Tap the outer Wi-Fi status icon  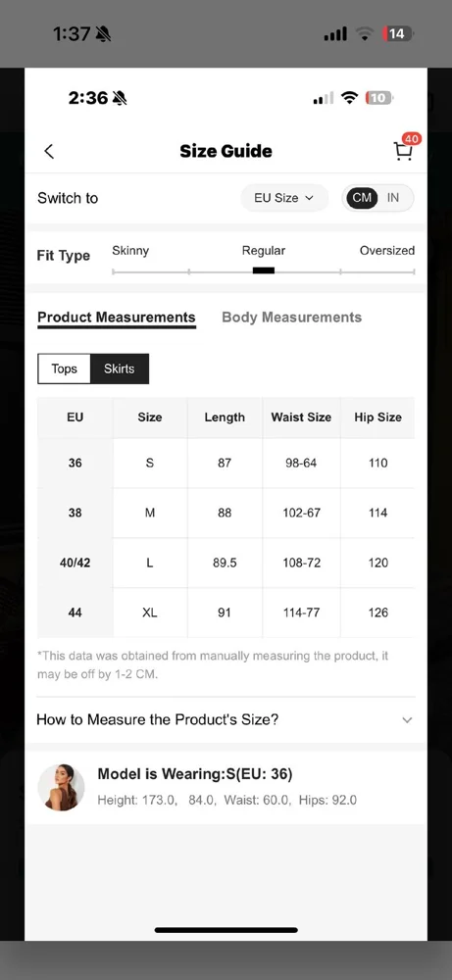pos(365,33)
